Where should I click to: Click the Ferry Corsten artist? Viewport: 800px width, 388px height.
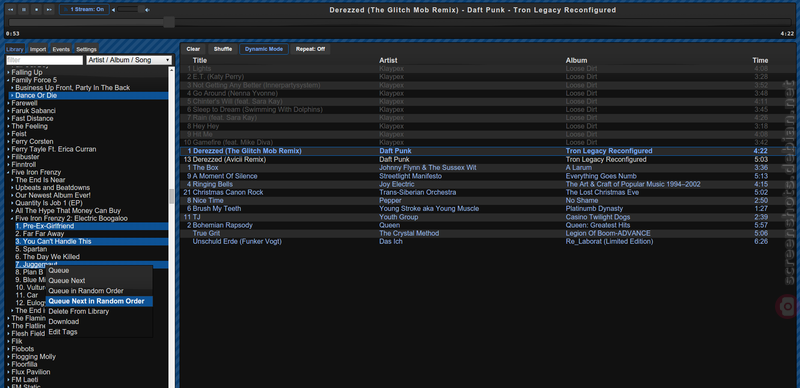pos(32,141)
